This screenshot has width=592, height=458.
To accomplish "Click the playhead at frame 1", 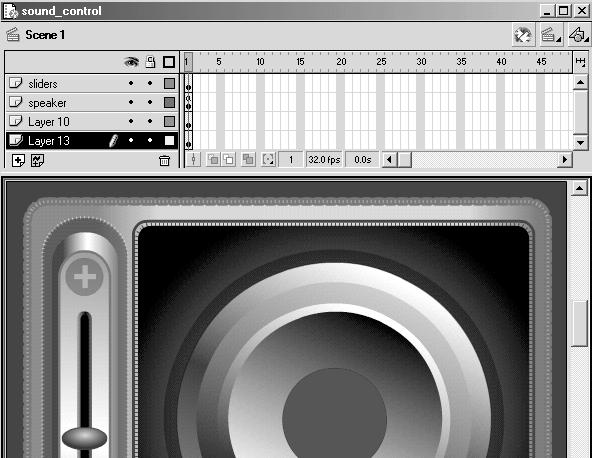I will [188, 62].
